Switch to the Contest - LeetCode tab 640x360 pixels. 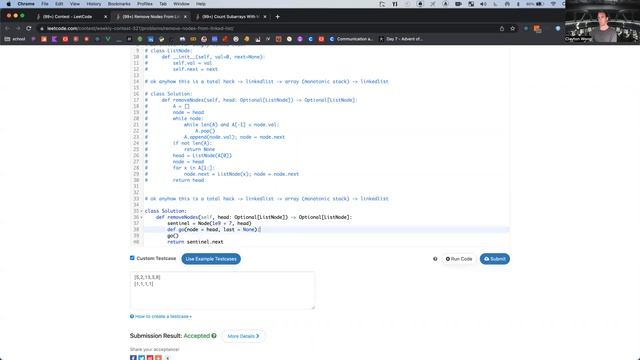67,17
